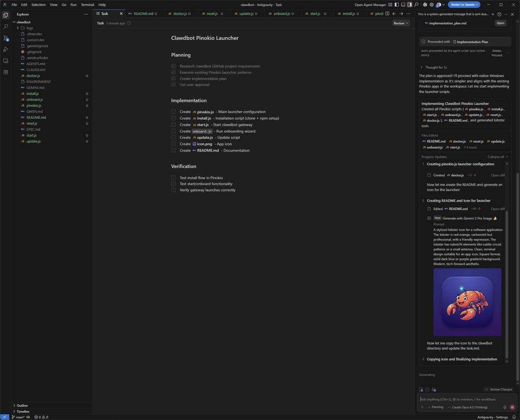The image size is (520, 420).
Task: Click the Restart to Update button
Action: tap(464, 4)
